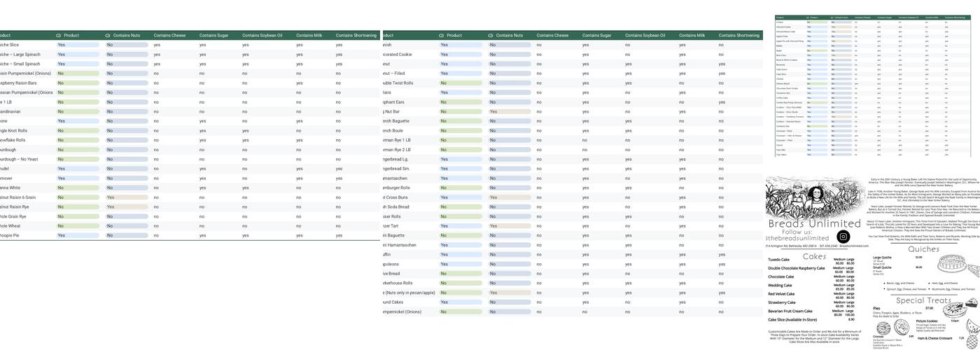Click the dropdown icon beside Product header in Quiche Slice table
Viewport: 980px width, 350px height.
(59, 35)
